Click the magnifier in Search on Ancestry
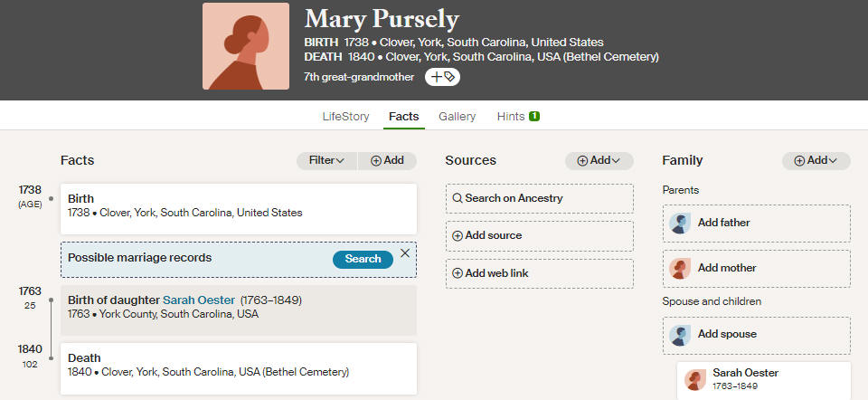 point(458,198)
